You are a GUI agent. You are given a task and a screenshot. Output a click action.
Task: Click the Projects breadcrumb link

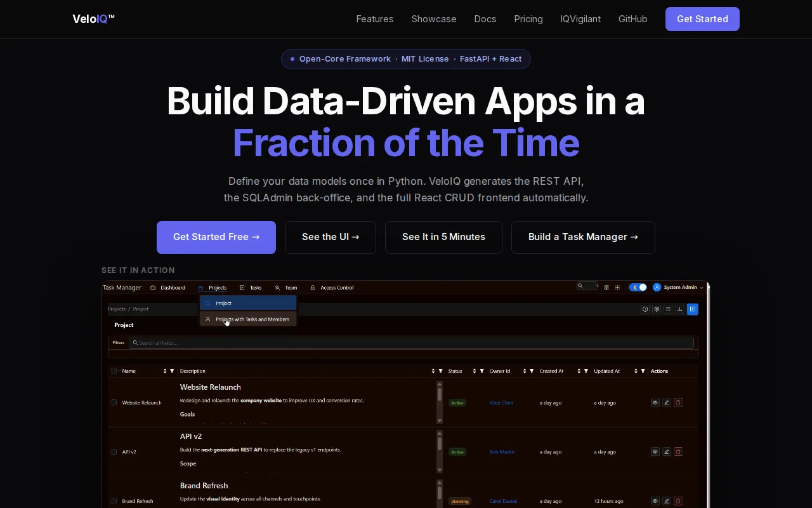[x=117, y=309]
